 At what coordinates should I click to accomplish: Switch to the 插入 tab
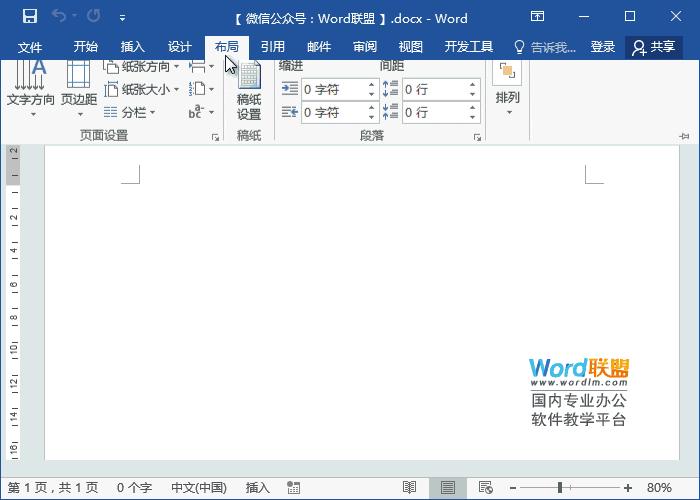133,47
